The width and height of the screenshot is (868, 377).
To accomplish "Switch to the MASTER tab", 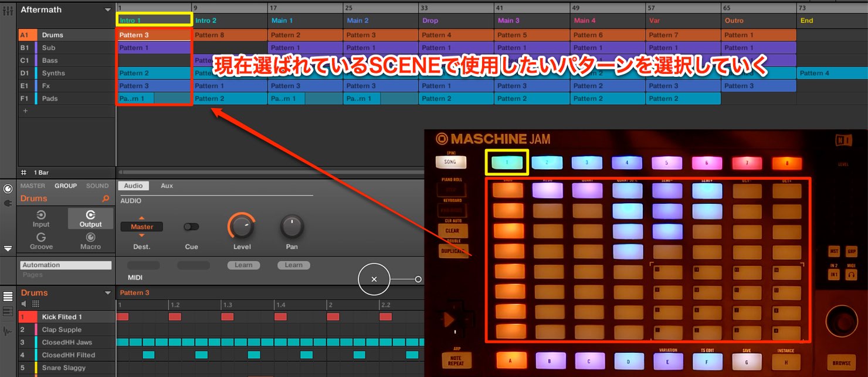I will click(33, 186).
